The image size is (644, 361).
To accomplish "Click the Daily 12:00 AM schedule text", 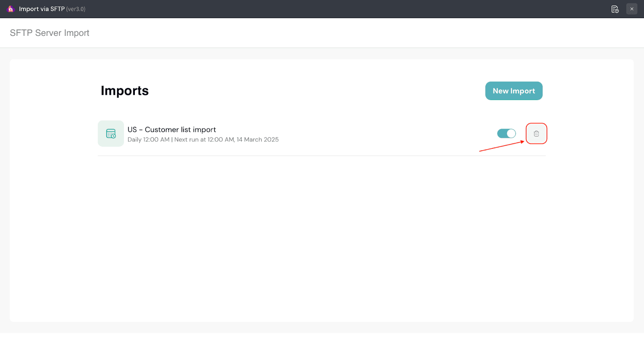I will (x=149, y=139).
